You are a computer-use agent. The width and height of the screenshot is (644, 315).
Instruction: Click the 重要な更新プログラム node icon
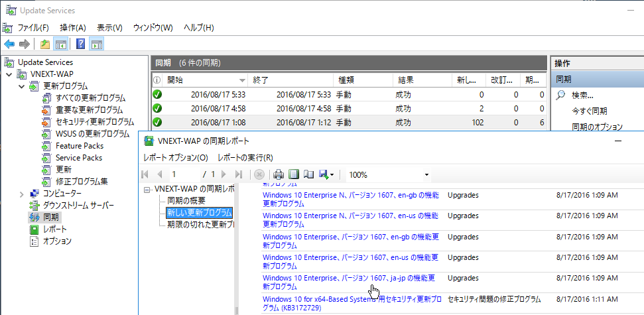pyautogui.click(x=46, y=110)
